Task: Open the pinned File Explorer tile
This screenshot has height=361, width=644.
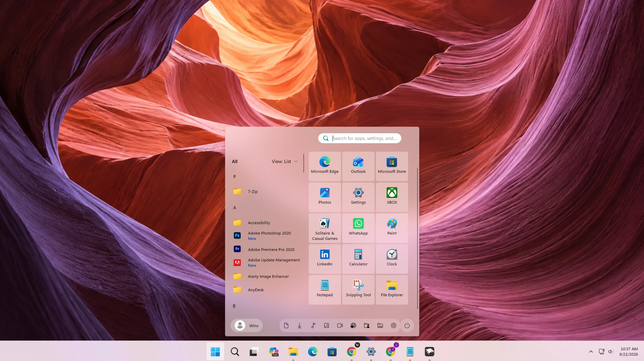Action: coord(392,290)
